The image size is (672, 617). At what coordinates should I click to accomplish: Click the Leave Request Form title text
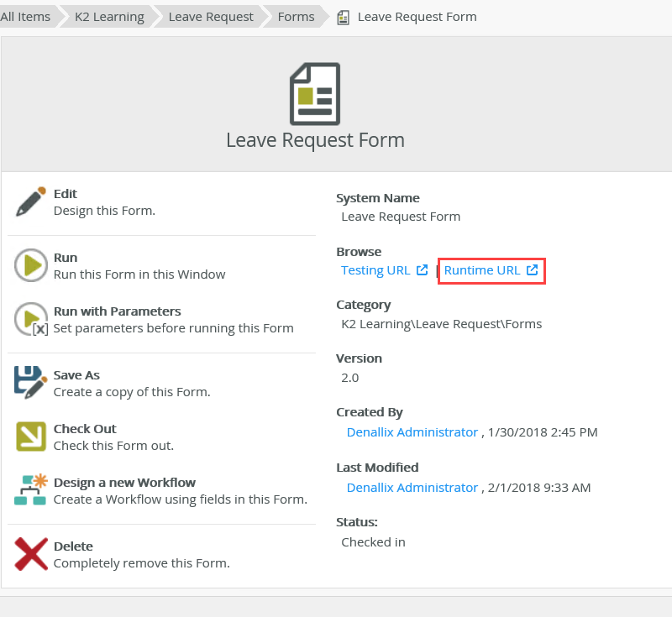tap(315, 139)
